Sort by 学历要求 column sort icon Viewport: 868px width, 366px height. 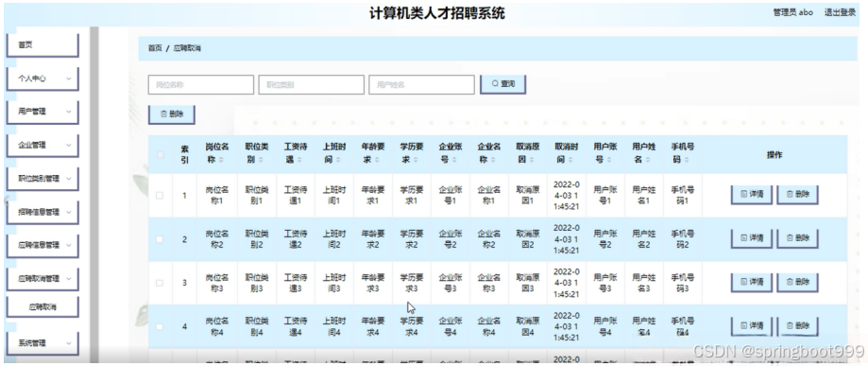(416, 160)
